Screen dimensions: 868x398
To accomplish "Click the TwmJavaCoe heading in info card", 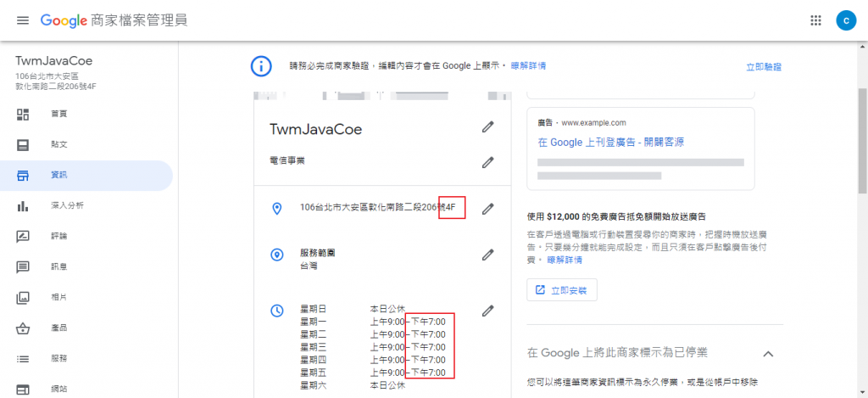I will 315,130.
